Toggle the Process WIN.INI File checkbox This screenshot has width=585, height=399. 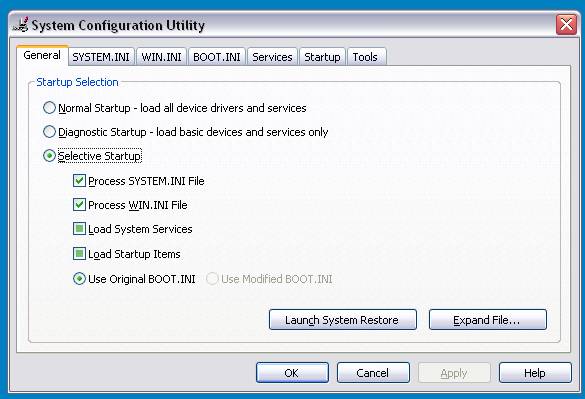click(x=79, y=205)
